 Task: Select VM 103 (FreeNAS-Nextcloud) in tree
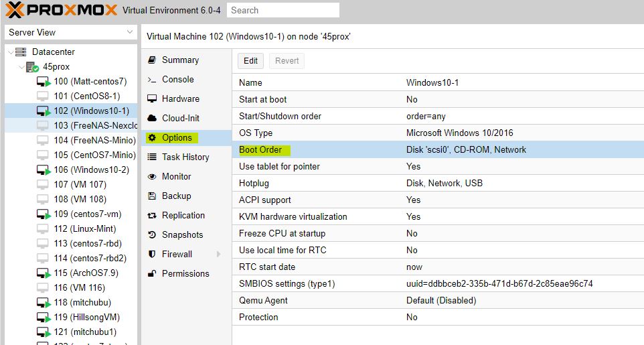pos(71,125)
